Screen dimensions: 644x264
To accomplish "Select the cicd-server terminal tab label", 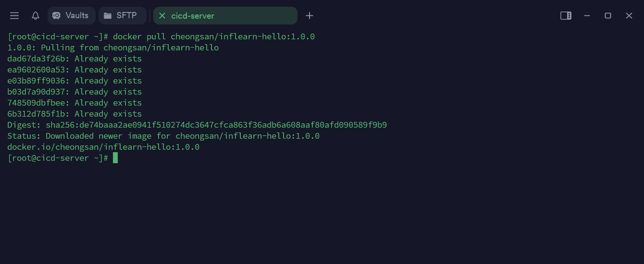I will (193, 16).
